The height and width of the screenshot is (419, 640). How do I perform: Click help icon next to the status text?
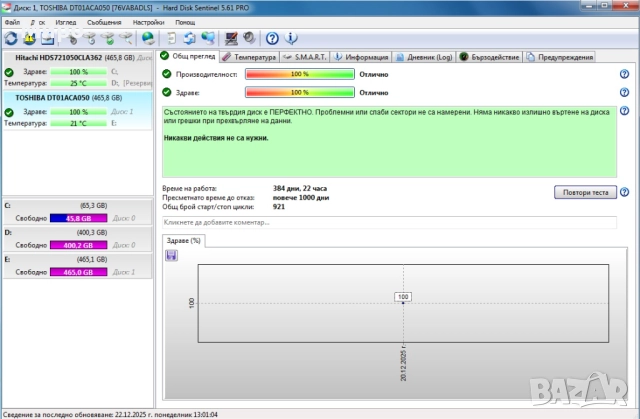[623, 111]
